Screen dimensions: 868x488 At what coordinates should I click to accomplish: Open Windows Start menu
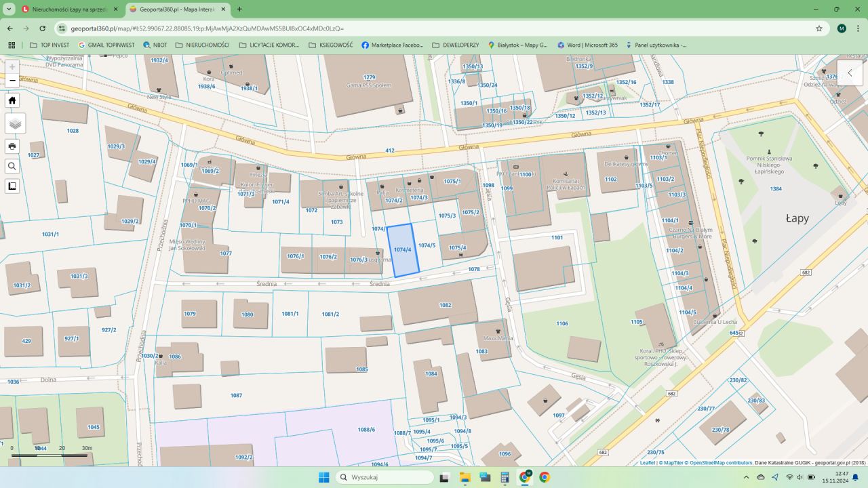click(324, 477)
